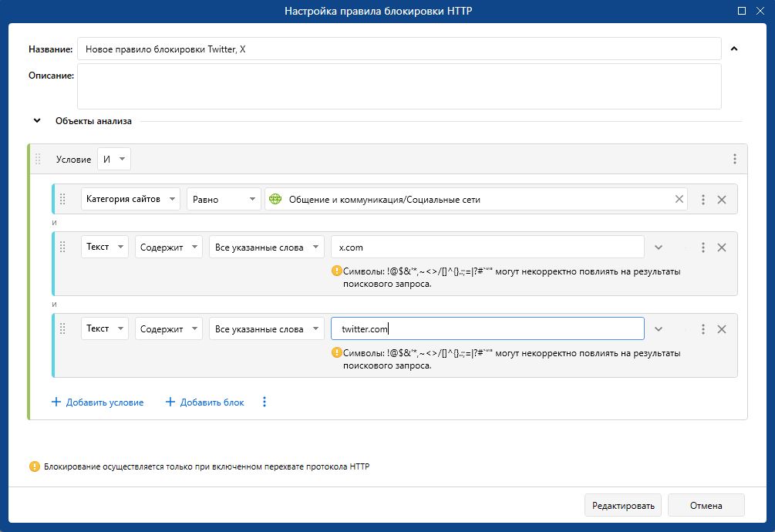Image resolution: width=775 pixels, height=532 pixels.
Task: Click the Название name input field
Action: (x=399, y=49)
